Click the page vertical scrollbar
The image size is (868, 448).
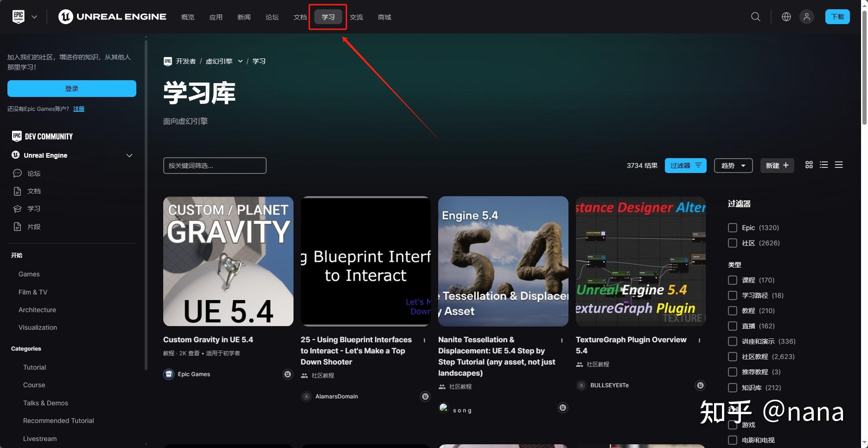(x=864, y=67)
